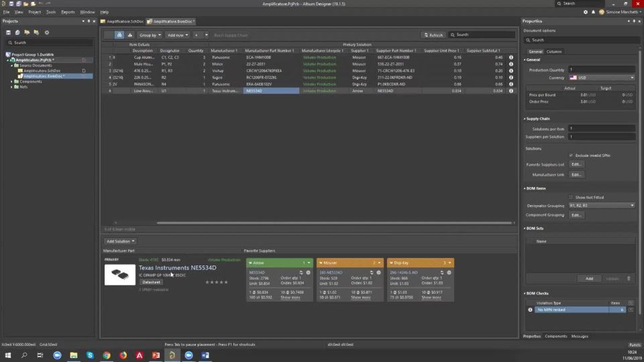Click Edit for Component Grouping
The width and height of the screenshot is (644, 362).
tap(576, 215)
